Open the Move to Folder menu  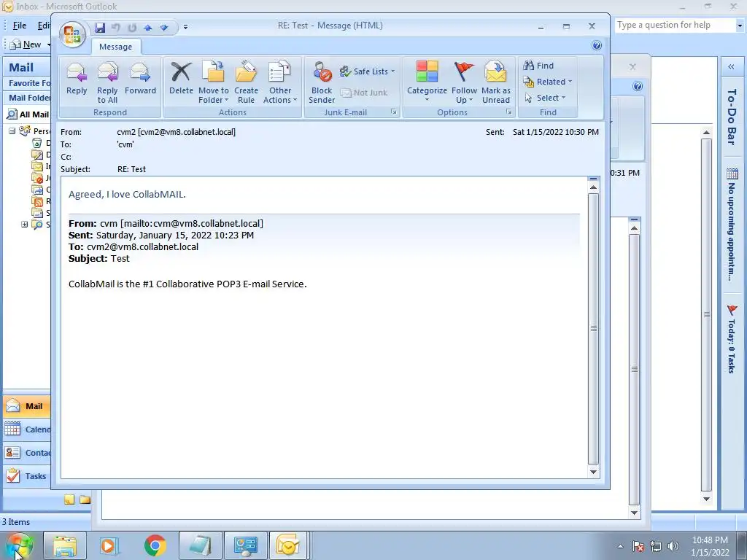coord(214,82)
